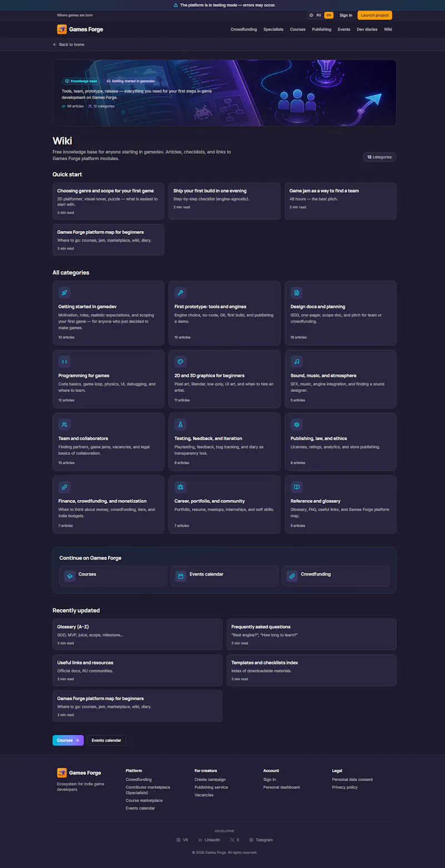Click the LinkedIn icon in footer

[200, 840]
